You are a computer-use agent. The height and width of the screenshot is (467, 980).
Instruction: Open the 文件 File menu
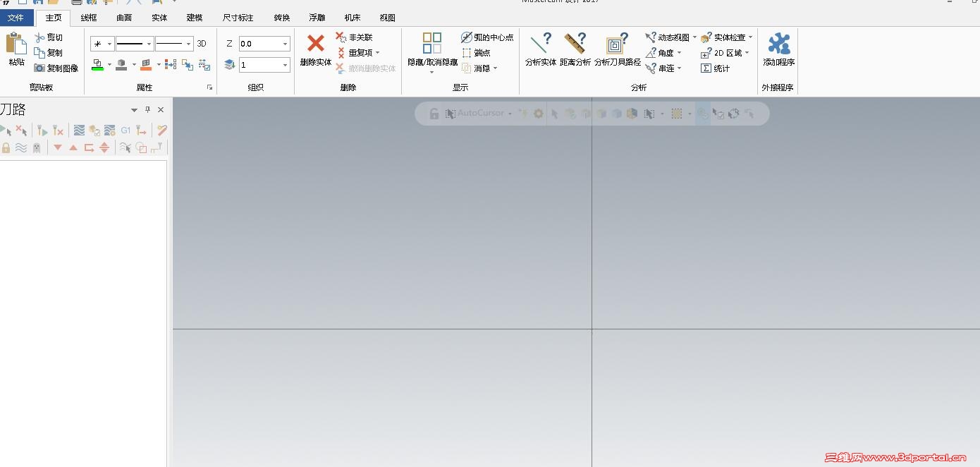pos(16,18)
